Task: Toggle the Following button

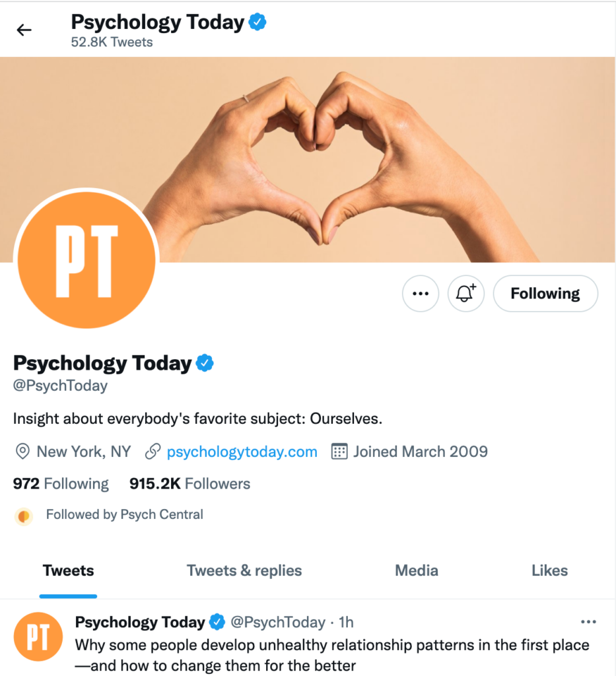Action: [545, 294]
